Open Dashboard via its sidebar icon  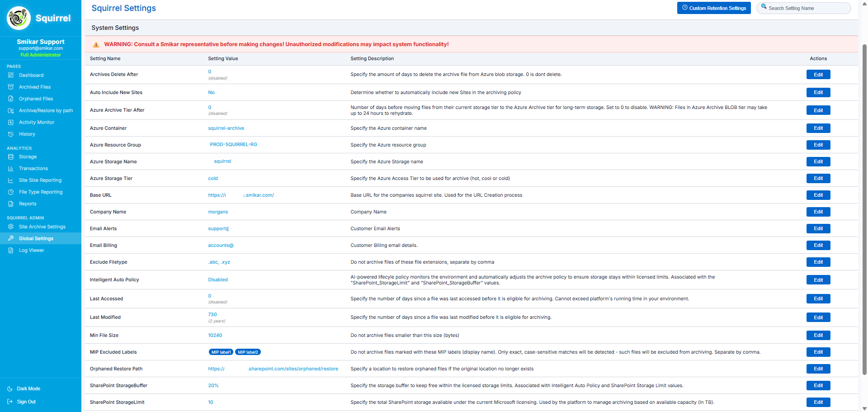click(x=11, y=75)
